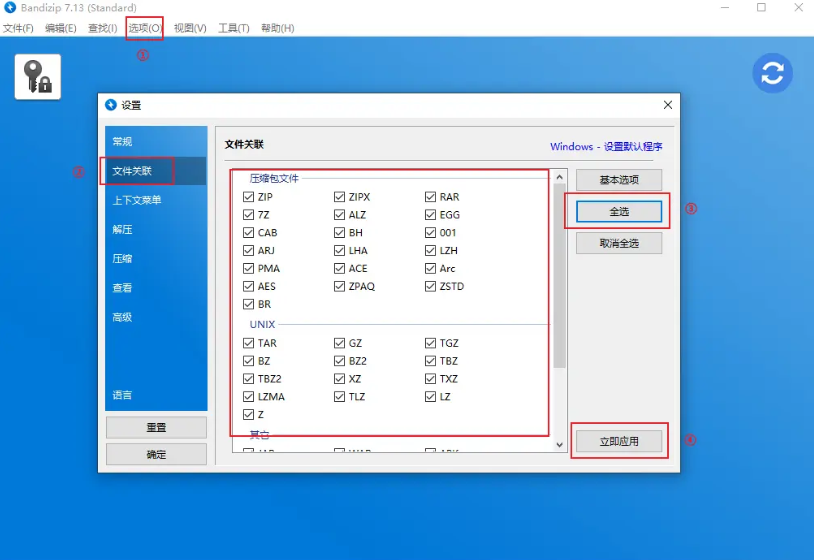Toggle the LZMA checkbox
Viewport: 814px width, 560px height.
pos(248,397)
